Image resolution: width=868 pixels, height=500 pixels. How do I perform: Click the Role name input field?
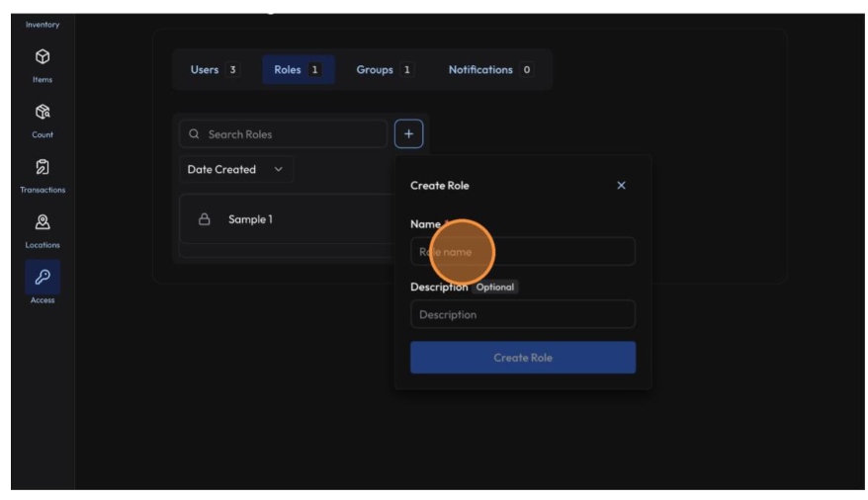point(523,252)
